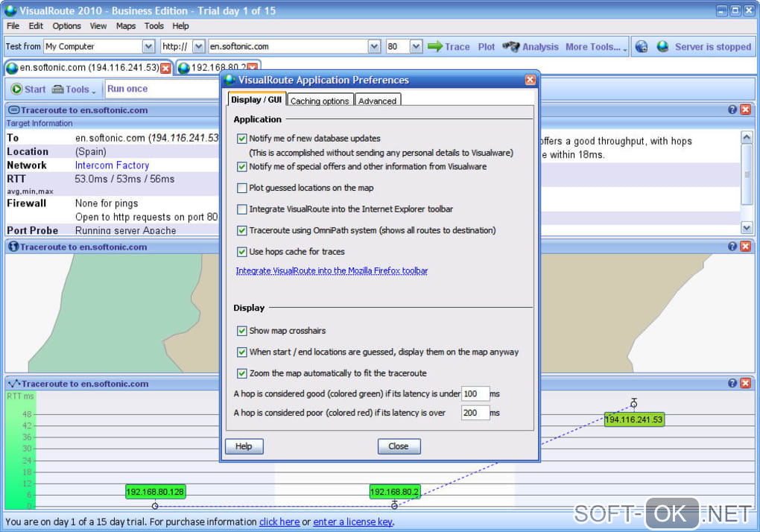760x532 pixels.
Task: Switch to Caching options tab
Action: point(320,101)
